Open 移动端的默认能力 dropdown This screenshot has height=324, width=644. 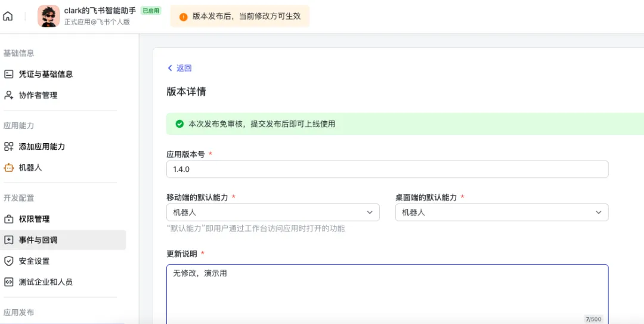273,212
